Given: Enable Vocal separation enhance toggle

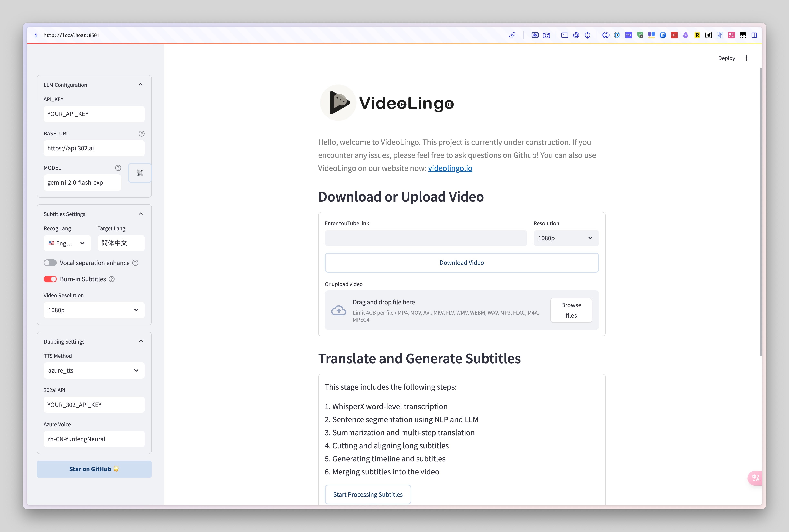Looking at the screenshot, I should (50, 263).
